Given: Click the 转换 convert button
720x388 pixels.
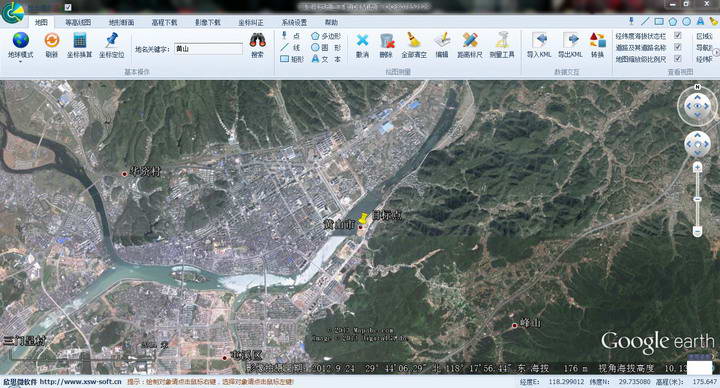Looking at the screenshot, I should click(597, 44).
